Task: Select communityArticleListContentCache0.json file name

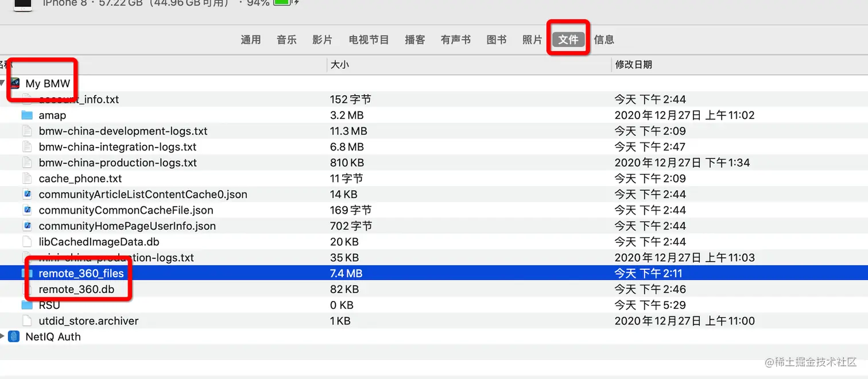Action: pos(143,195)
